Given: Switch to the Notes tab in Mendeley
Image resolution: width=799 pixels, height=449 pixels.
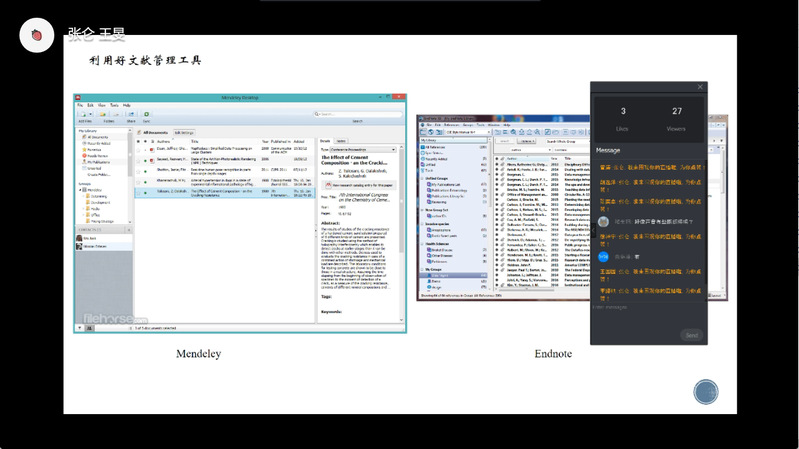Looking at the screenshot, I should (x=341, y=141).
